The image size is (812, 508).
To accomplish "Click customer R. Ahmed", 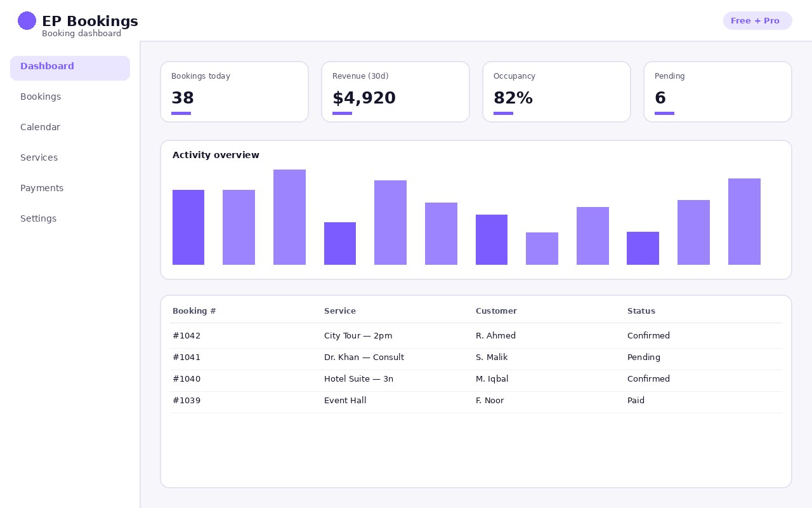I will (495, 336).
